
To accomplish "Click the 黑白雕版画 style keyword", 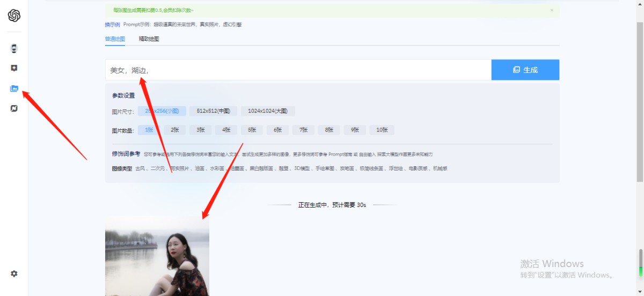I will [261, 168].
